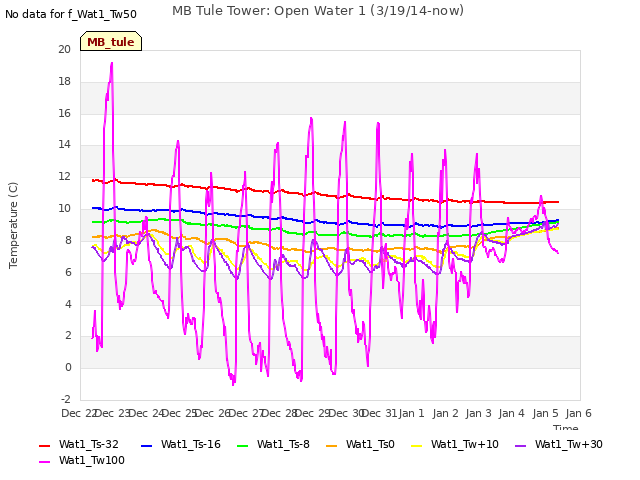Click the 12 y-axis tick label
640x480 pixels.
[64, 176]
